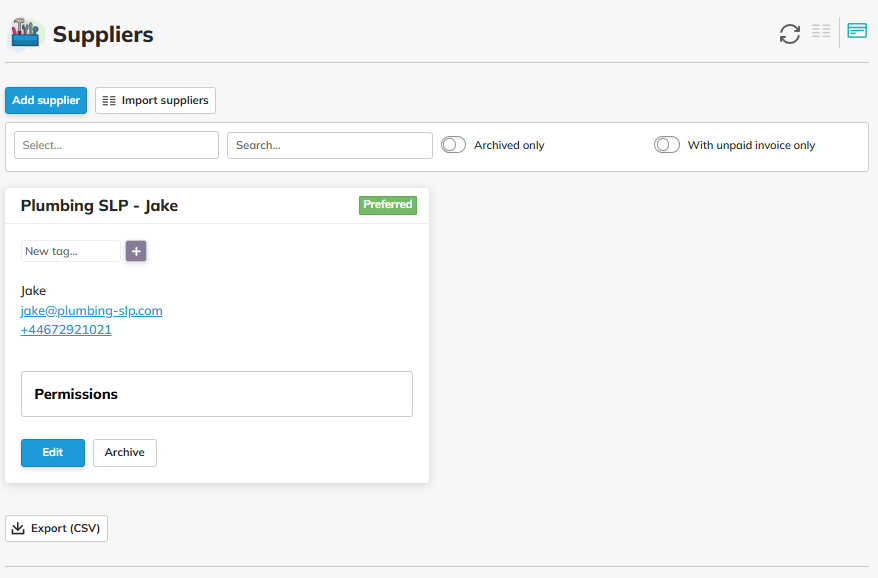
Task: Toggle Archived only switch
Action: [454, 145]
